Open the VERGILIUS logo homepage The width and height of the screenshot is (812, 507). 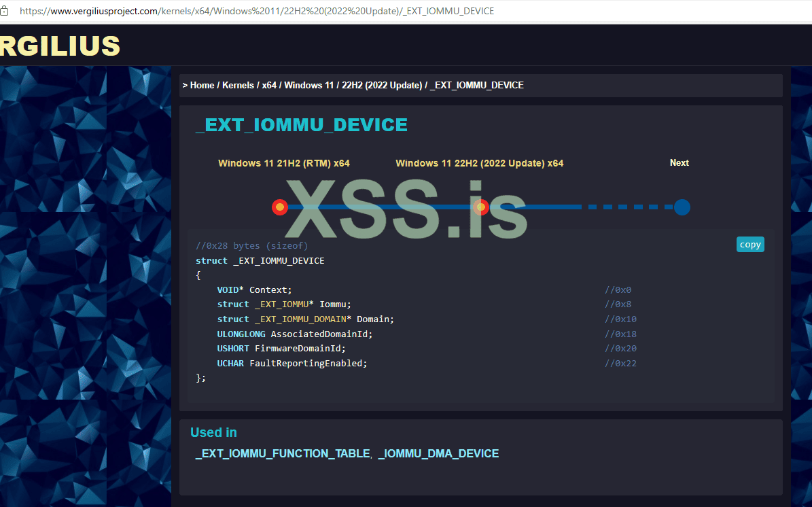(x=60, y=46)
